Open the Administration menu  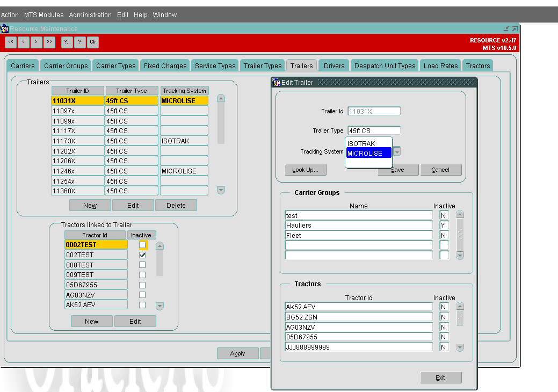90,15
